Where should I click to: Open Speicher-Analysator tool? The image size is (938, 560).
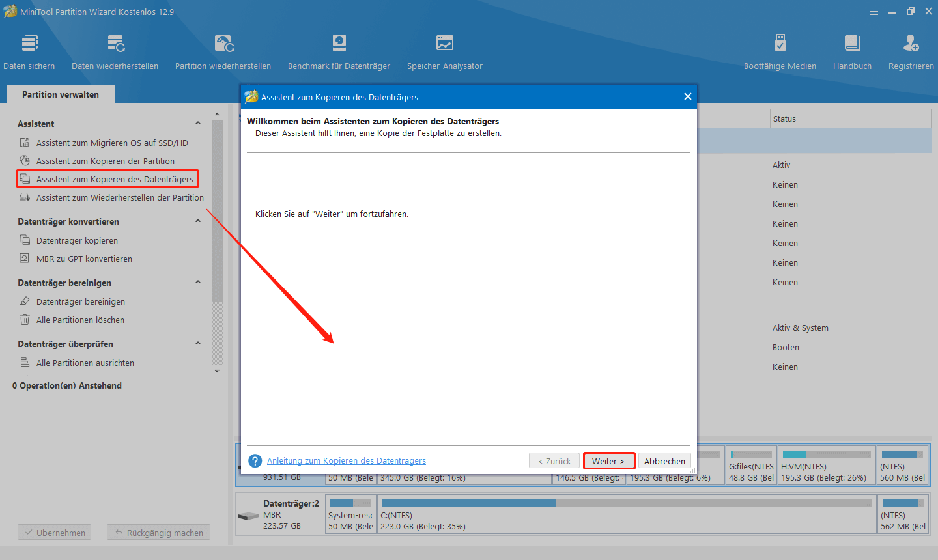445,52
